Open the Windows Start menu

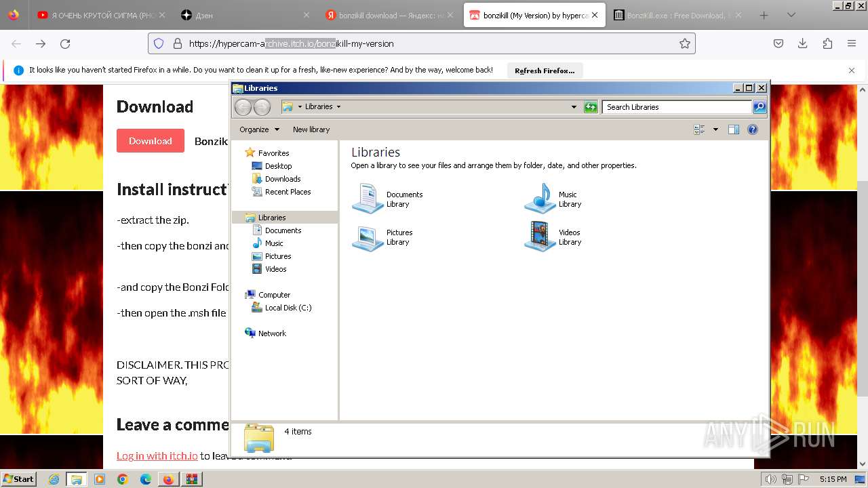(x=19, y=479)
